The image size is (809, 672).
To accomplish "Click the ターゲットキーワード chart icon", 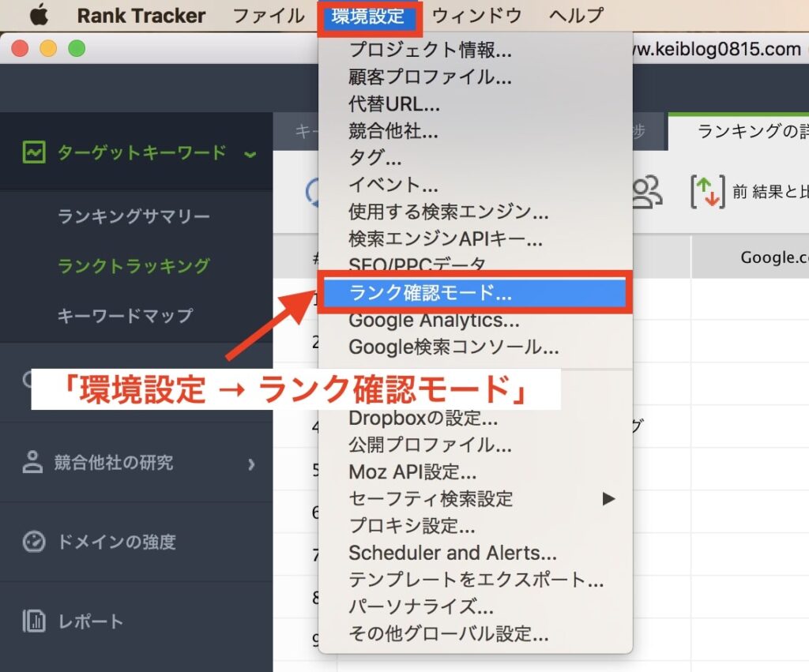I will coord(34,152).
